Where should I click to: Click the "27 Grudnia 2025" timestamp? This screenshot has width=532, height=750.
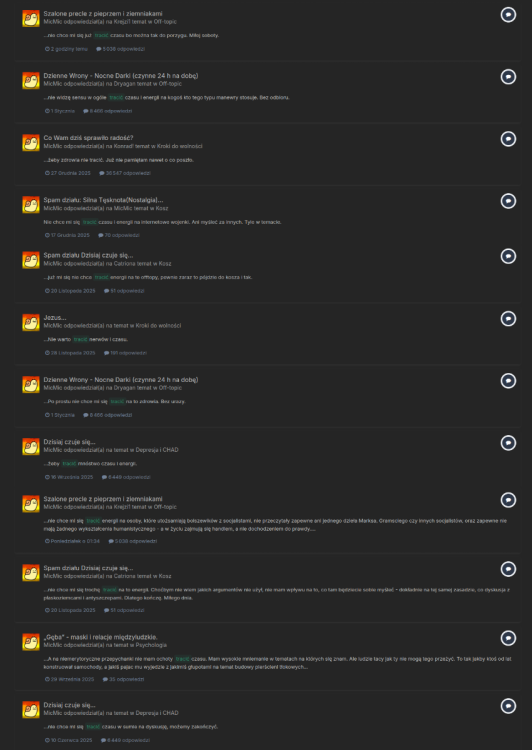67,173
